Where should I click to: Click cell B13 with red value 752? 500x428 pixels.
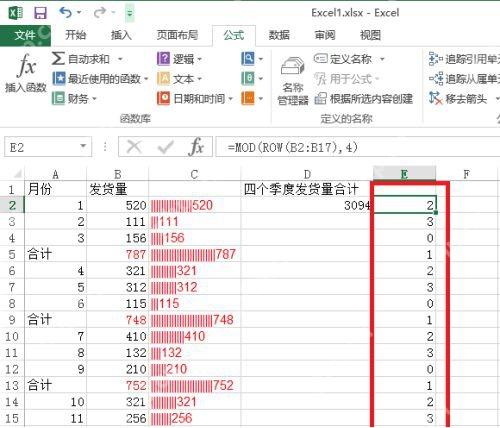tap(117, 385)
